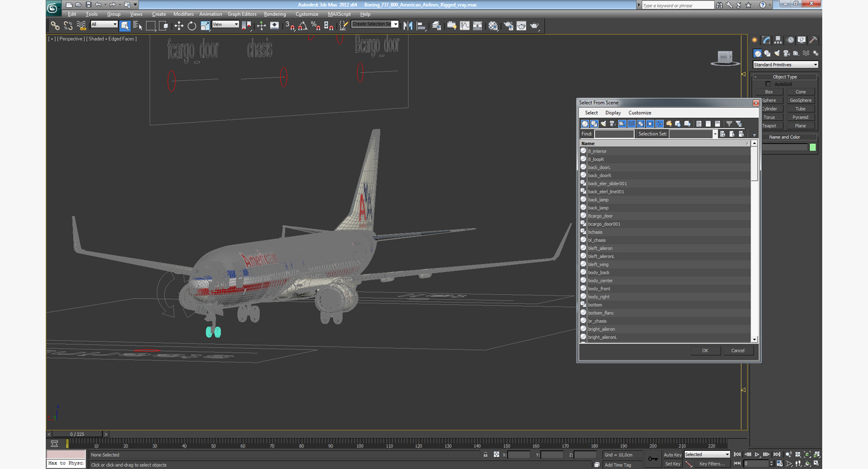Select Bcargo_door in the object list
Image resolution: width=868 pixels, height=469 pixels.
point(664,216)
